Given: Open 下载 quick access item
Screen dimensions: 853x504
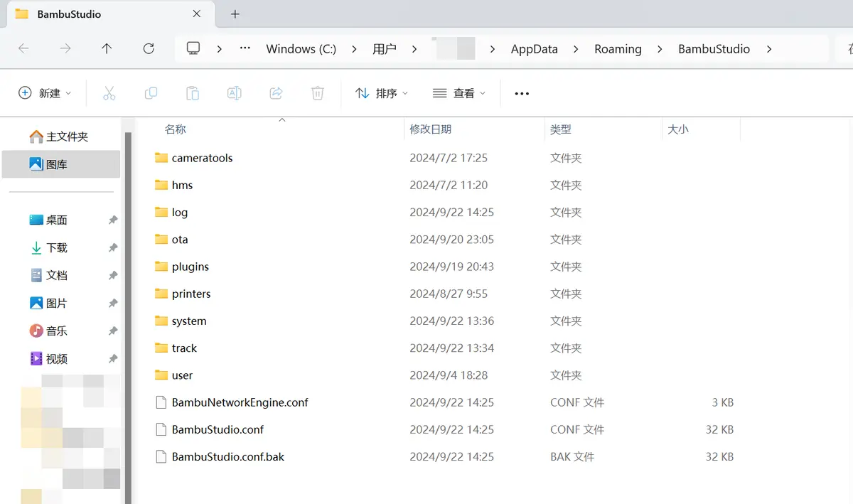Looking at the screenshot, I should pos(48,248).
